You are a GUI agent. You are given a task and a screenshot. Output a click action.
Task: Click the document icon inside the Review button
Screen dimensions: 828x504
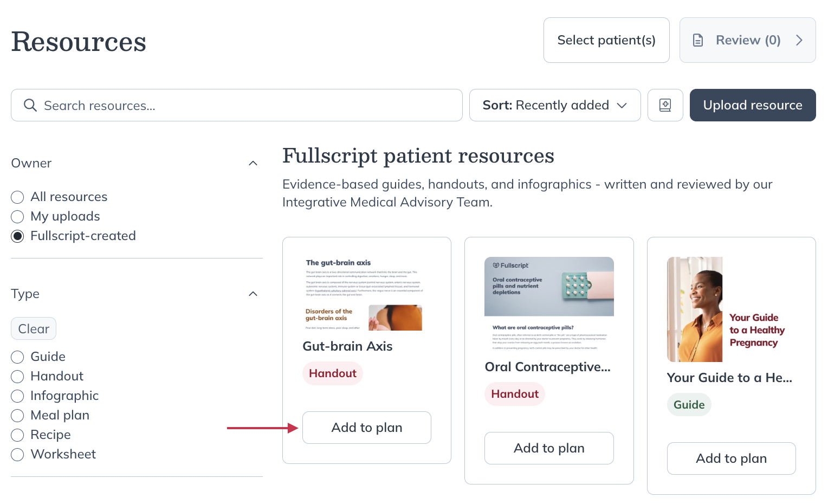[698, 40]
